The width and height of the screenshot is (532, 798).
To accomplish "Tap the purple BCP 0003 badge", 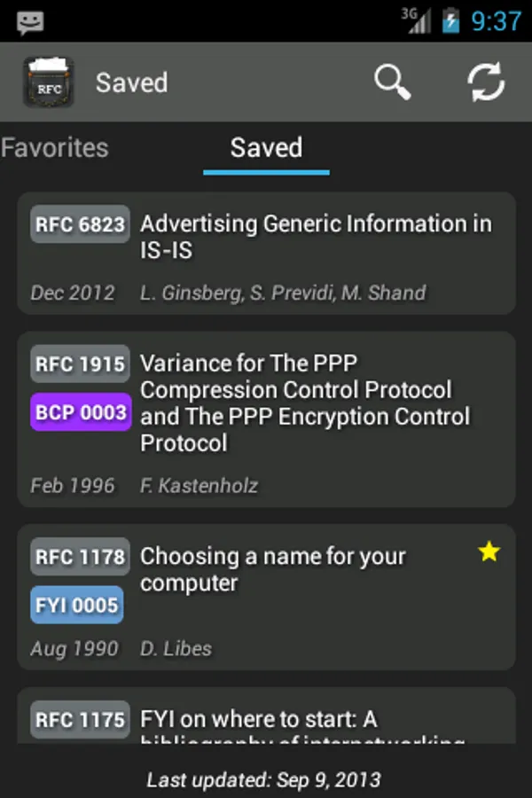I will 80,412.
